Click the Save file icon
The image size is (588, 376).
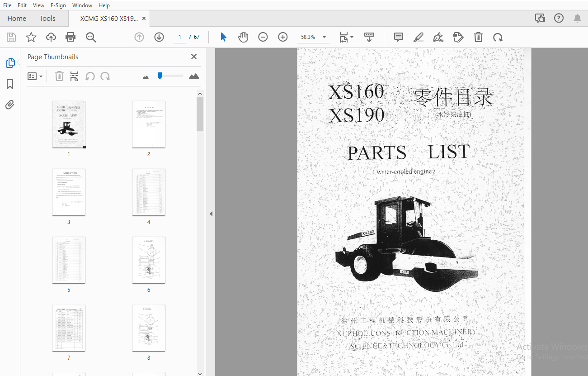(11, 37)
